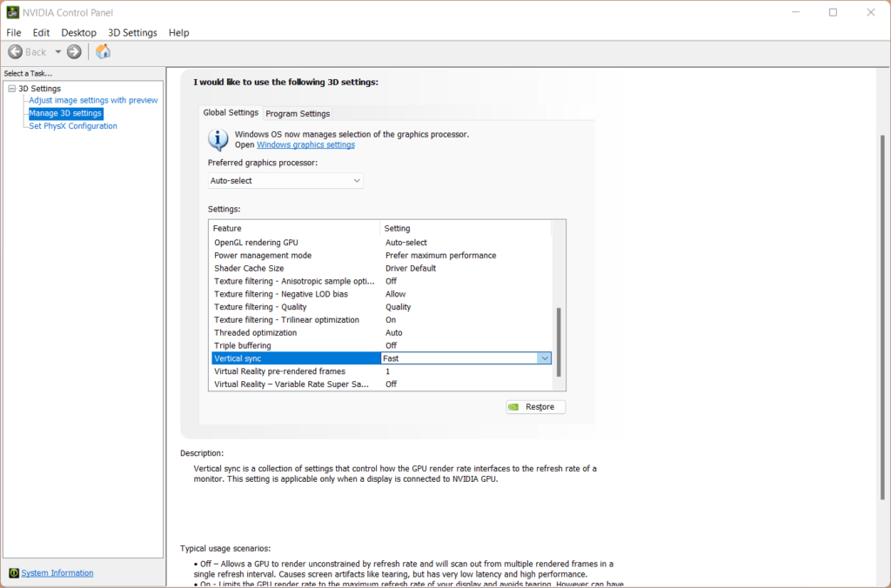Open the Vertical sync setting dropdown
Viewport: 891px width, 588px height.
click(x=545, y=358)
